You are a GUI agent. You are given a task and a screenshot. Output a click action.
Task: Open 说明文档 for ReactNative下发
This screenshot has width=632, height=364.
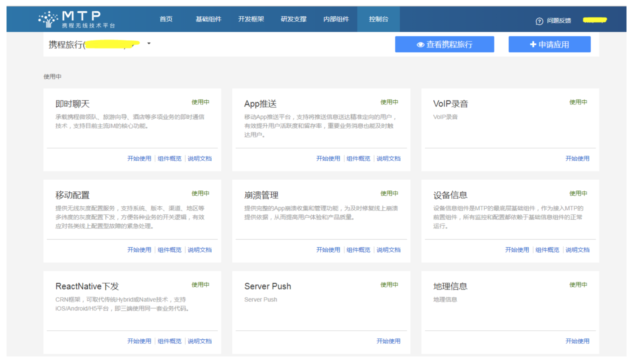(x=200, y=341)
